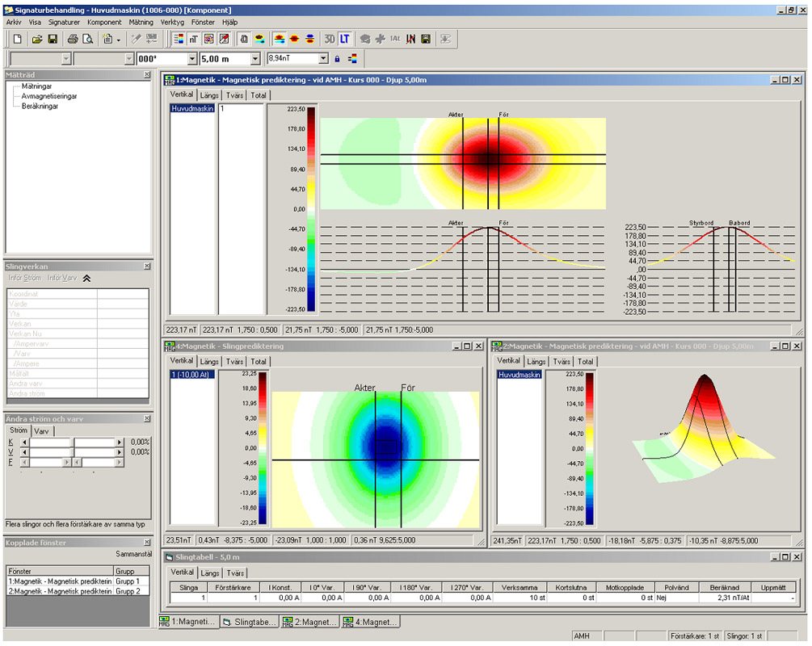Open the Mätning menu

click(141, 23)
